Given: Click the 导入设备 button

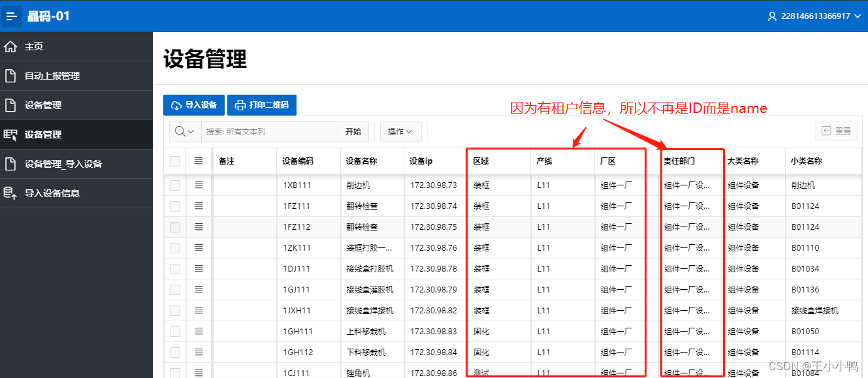Looking at the screenshot, I should [194, 105].
